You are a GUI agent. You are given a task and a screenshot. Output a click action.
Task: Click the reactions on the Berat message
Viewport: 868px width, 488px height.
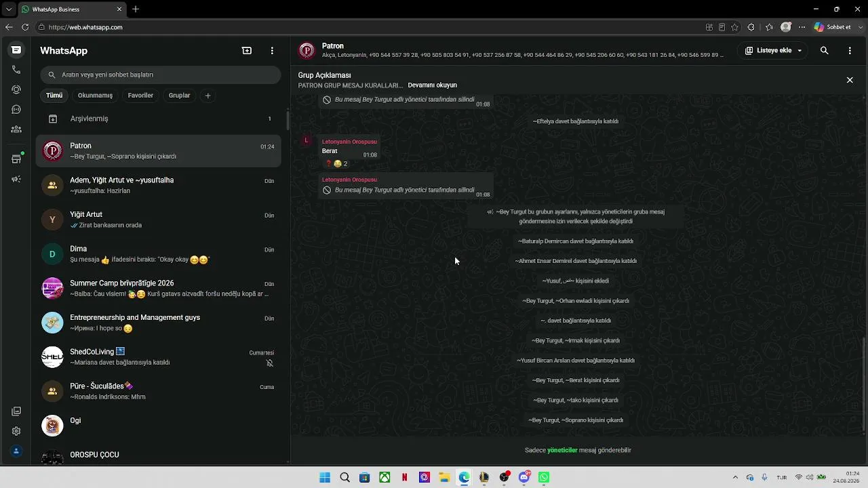(336, 163)
